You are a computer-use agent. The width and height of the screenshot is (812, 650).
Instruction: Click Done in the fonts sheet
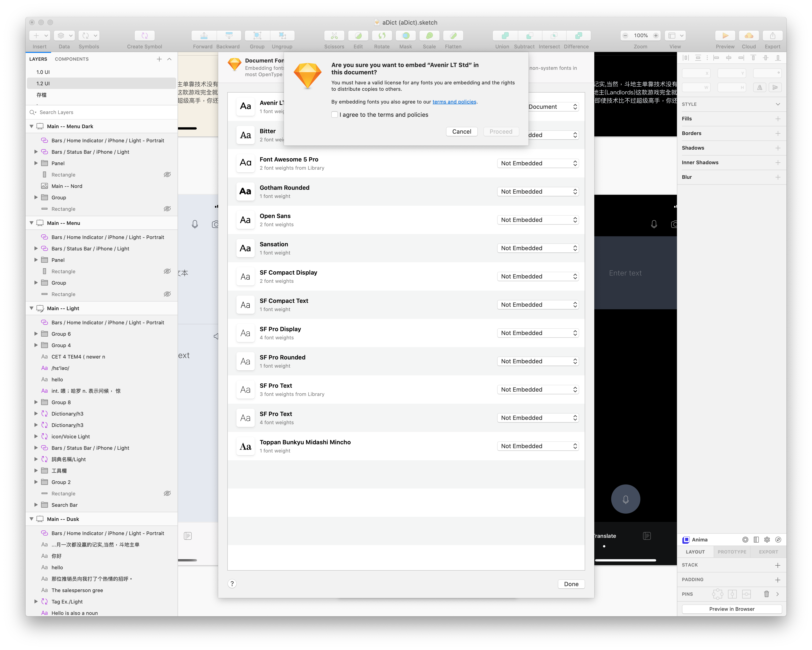click(571, 584)
